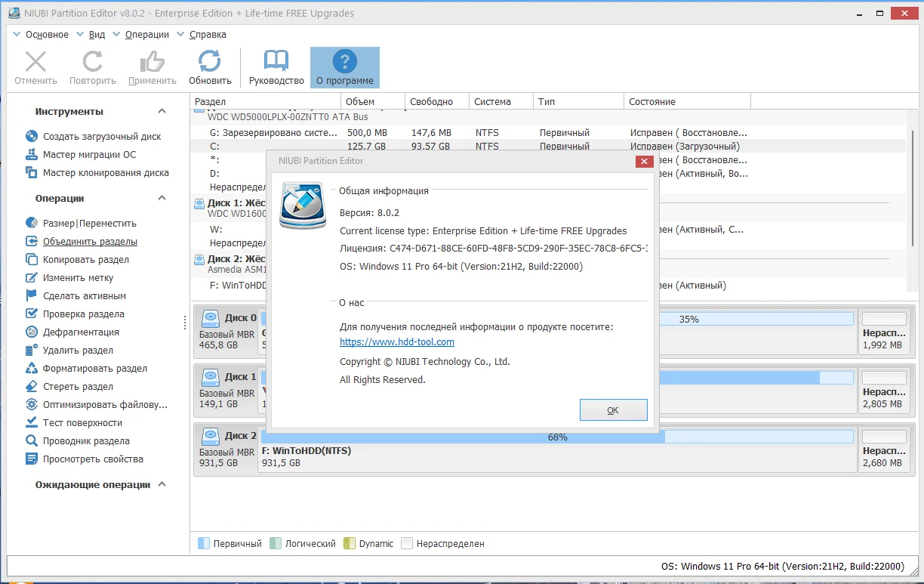Click the Нераспределен legend swatch

coord(407,543)
